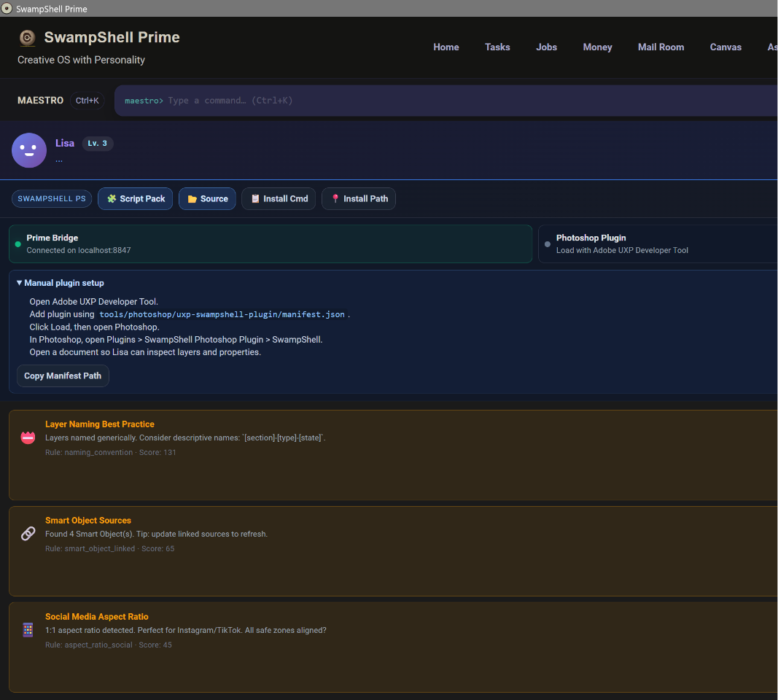Screen dimensions: 778x700
Task: Click the SwampShell Prime logo icon
Action: (x=27, y=38)
